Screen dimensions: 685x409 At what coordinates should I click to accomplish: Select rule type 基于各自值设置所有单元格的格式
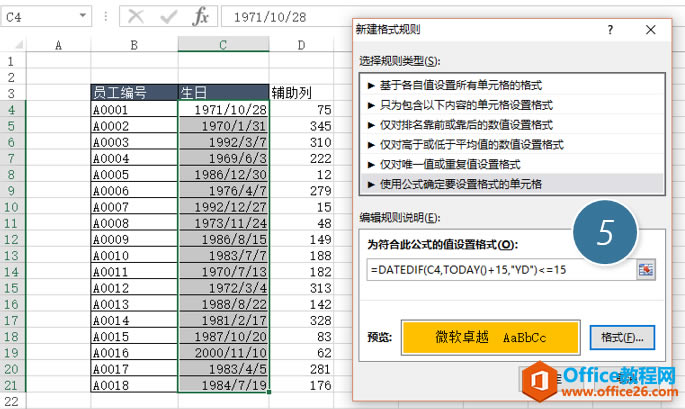pyautogui.click(x=512, y=85)
